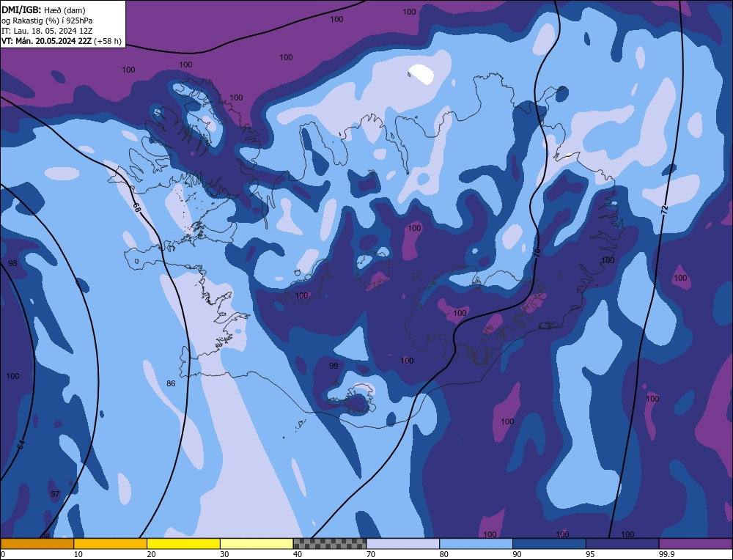Click the purple legend swatch above 99.9
The image size is (733, 560).
pyautogui.click(x=696, y=544)
